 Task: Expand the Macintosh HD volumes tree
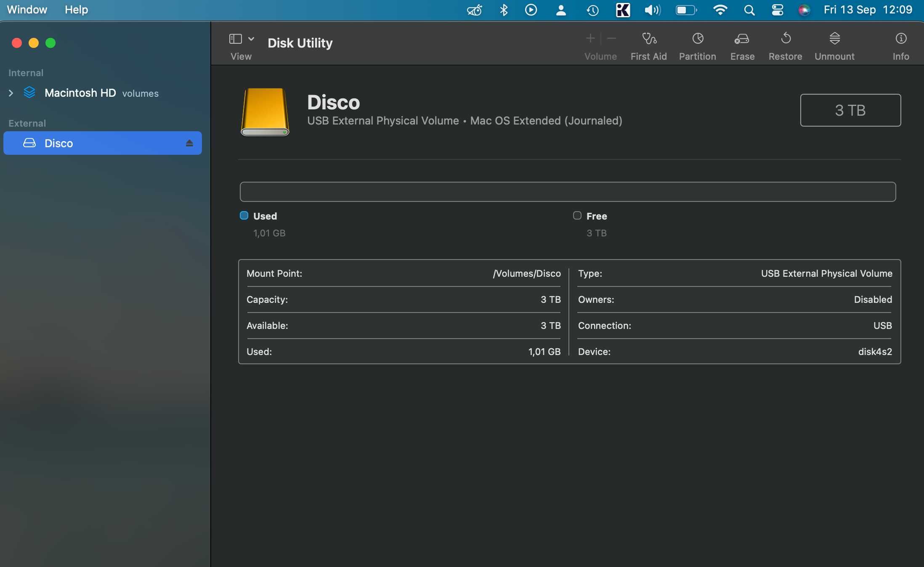(x=11, y=93)
